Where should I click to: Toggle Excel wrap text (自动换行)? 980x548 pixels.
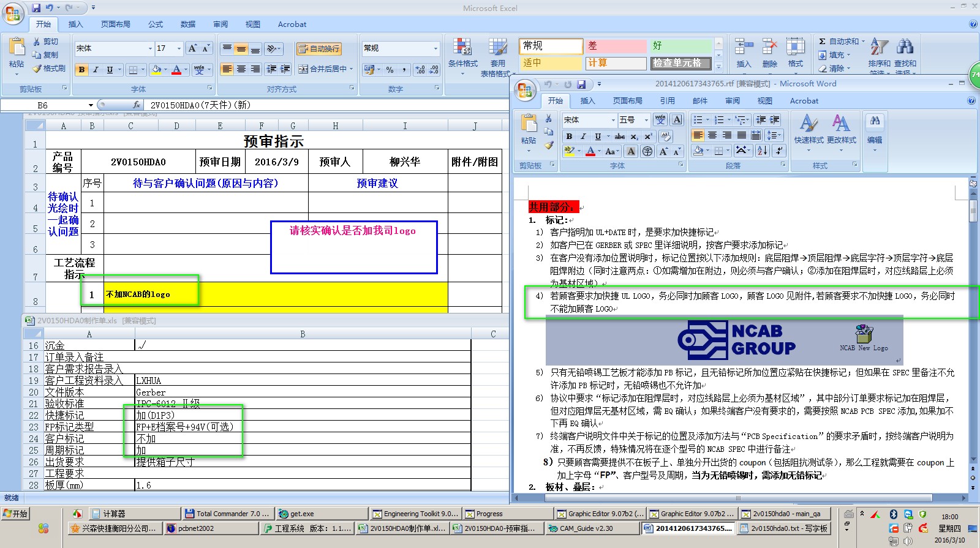pyautogui.click(x=318, y=48)
